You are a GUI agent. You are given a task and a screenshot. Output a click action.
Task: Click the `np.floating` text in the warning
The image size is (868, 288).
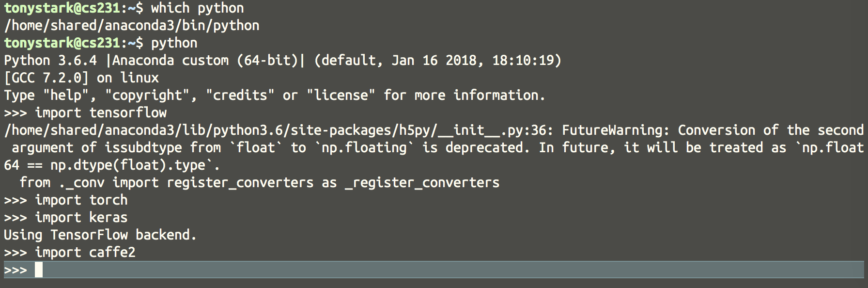pos(364,148)
